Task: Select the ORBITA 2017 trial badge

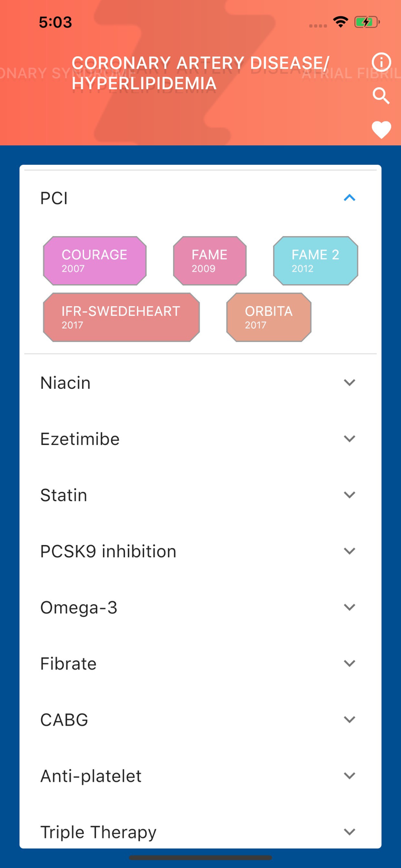Action: pyautogui.click(x=268, y=317)
